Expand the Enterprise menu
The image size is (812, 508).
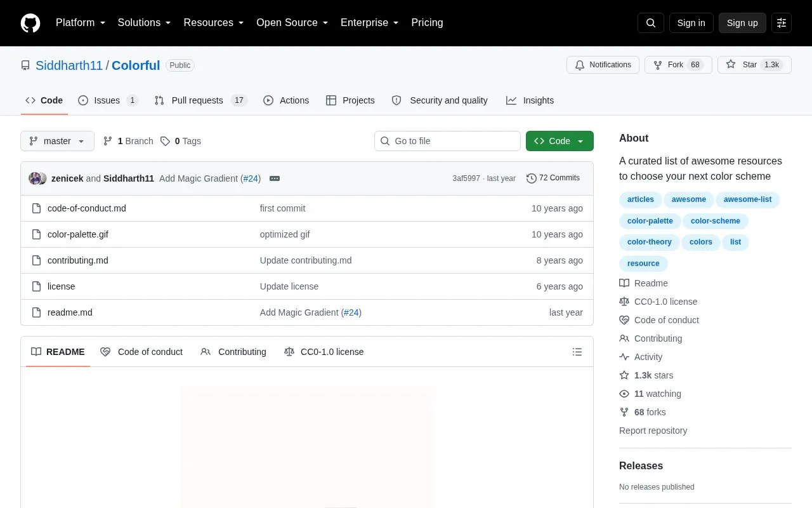(370, 23)
